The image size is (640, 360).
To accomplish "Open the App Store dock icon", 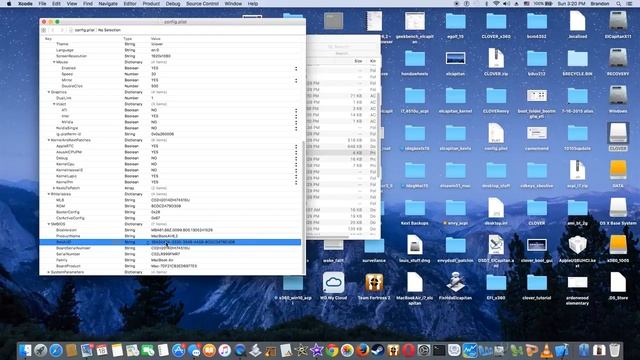I will point(178,350).
